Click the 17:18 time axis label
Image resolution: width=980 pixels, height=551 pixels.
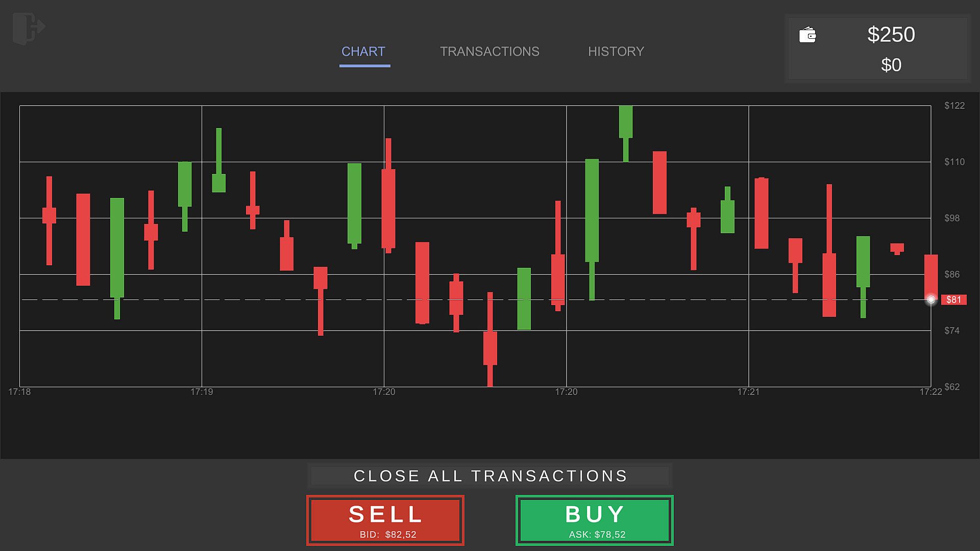[19, 392]
